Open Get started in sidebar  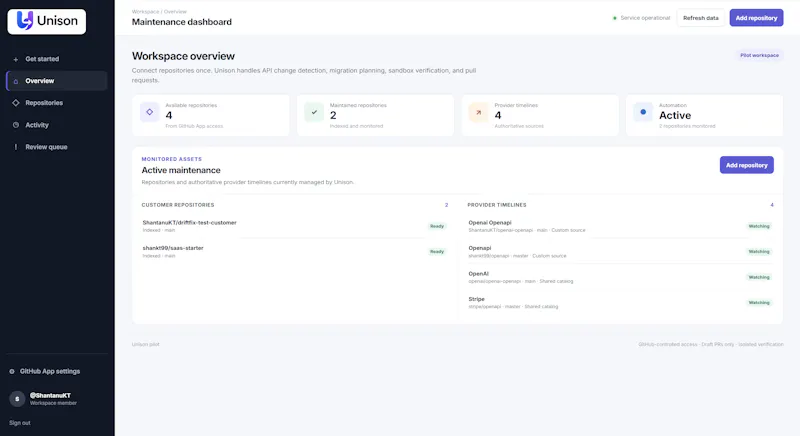[x=57, y=59]
